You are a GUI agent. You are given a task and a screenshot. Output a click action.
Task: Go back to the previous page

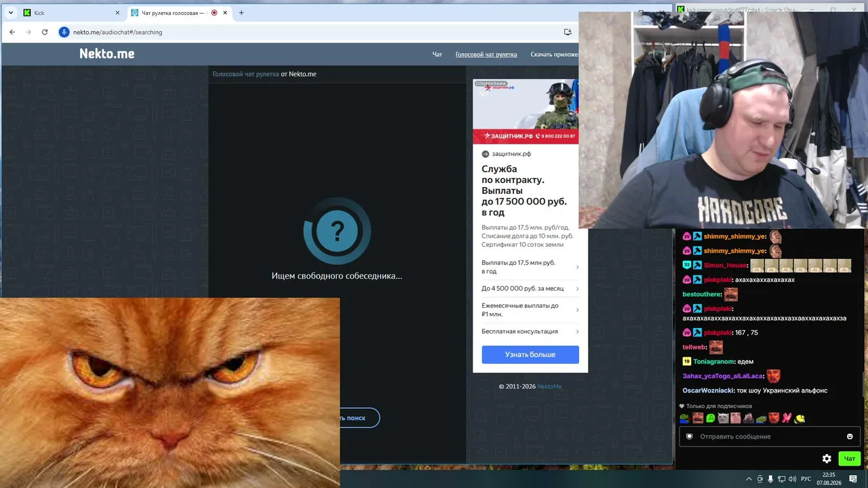pyautogui.click(x=12, y=32)
